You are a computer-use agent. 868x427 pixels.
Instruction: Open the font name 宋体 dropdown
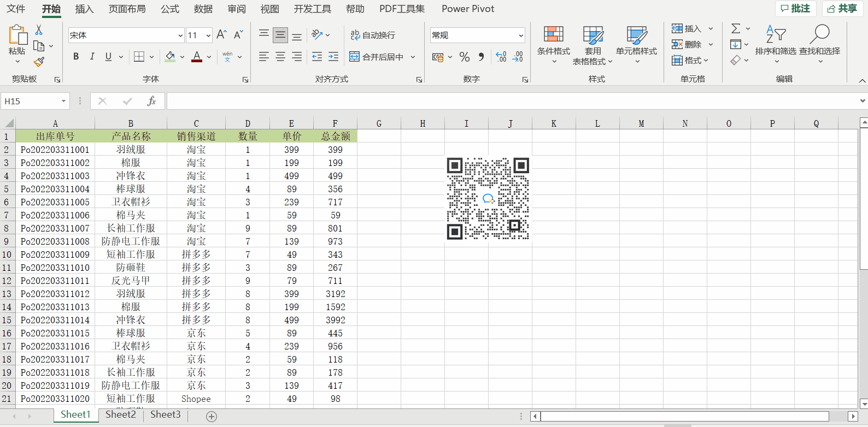pos(180,35)
